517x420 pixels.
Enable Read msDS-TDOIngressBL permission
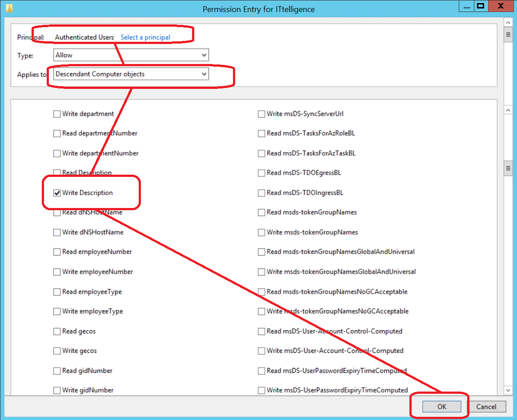tap(261, 193)
